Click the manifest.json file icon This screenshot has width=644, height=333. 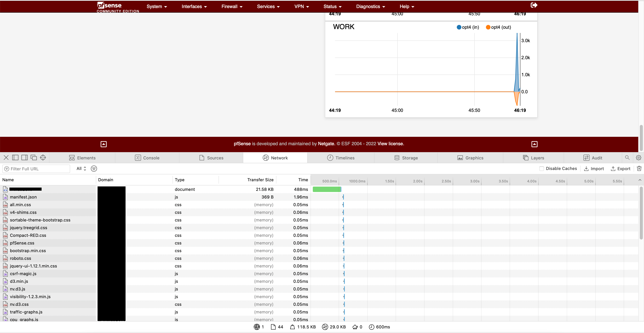click(5, 197)
